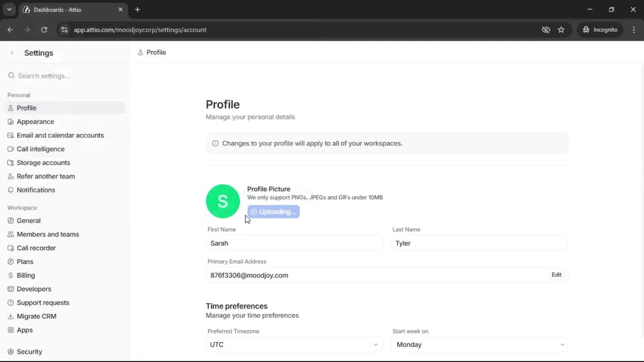The image size is (644, 362).
Task: Click the Call intelligence icon
Action: (11, 149)
